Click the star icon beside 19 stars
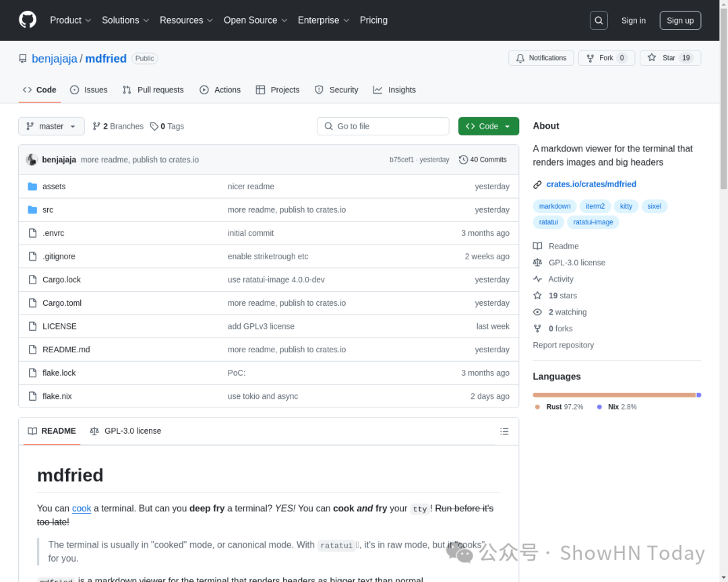The height and width of the screenshot is (582, 728). tap(537, 296)
